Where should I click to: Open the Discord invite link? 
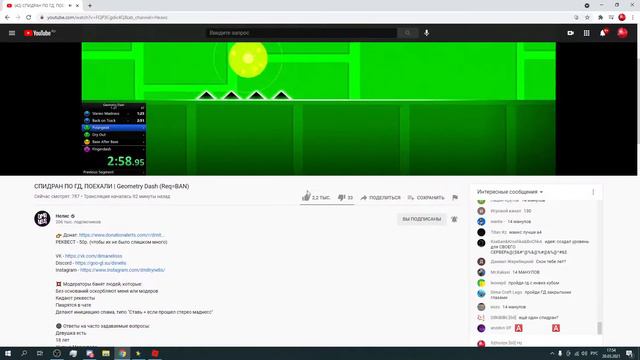100,263
